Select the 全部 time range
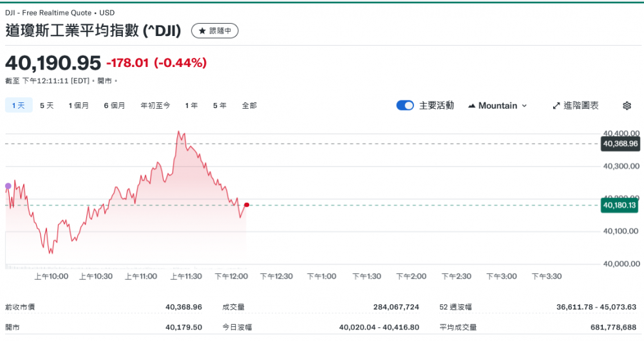 tap(249, 106)
